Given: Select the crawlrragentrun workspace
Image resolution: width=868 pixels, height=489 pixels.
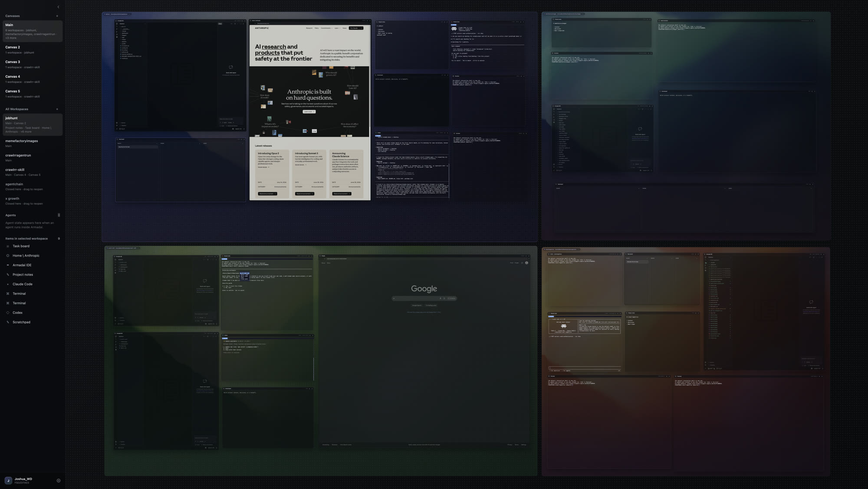Looking at the screenshot, I should click(x=33, y=158).
